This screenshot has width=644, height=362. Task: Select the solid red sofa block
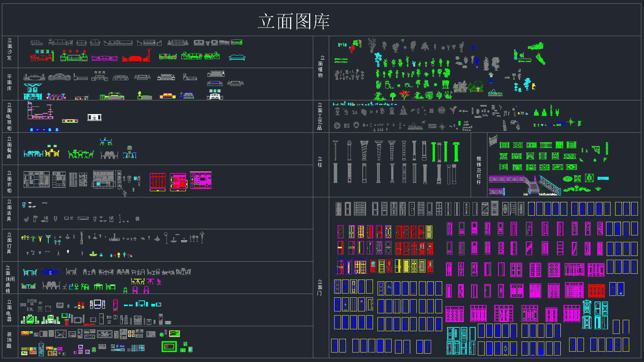[135, 58]
